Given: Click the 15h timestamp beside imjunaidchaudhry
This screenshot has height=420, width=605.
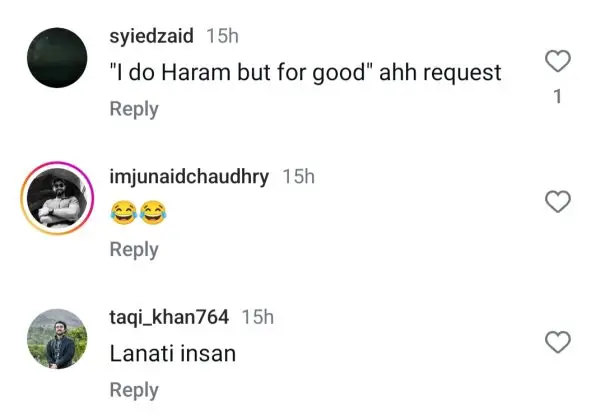Looking at the screenshot, I should tap(298, 177).
